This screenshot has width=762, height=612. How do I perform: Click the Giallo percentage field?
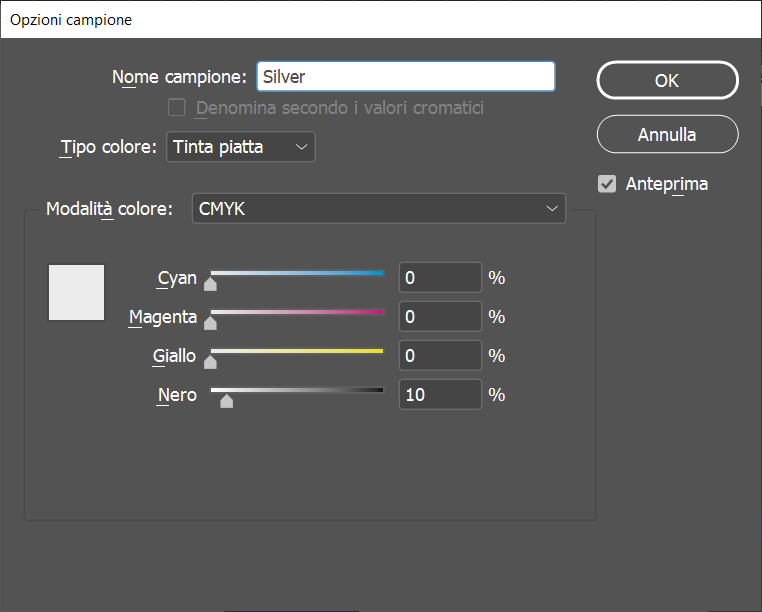[x=440, y=355]
